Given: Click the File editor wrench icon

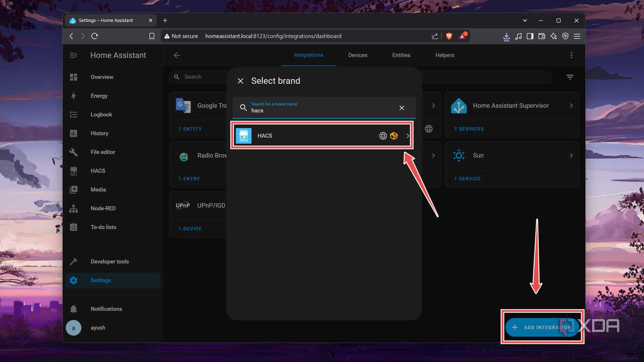Looking at the screenshot, I should 73,152.
